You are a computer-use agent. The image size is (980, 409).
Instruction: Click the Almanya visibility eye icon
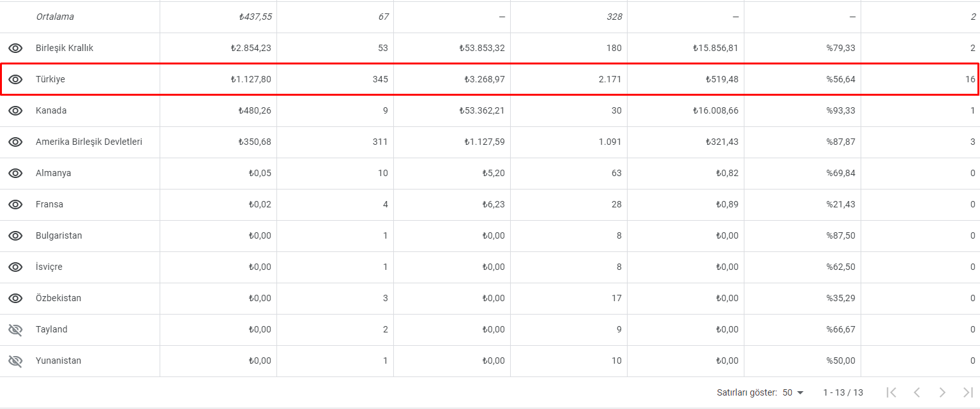pos(15,173)
